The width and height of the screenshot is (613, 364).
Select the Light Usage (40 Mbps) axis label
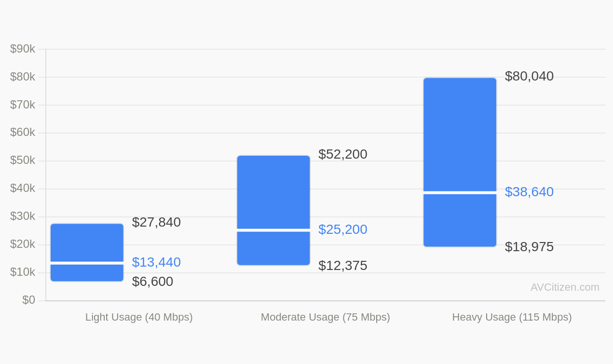(x=138, y=317)
